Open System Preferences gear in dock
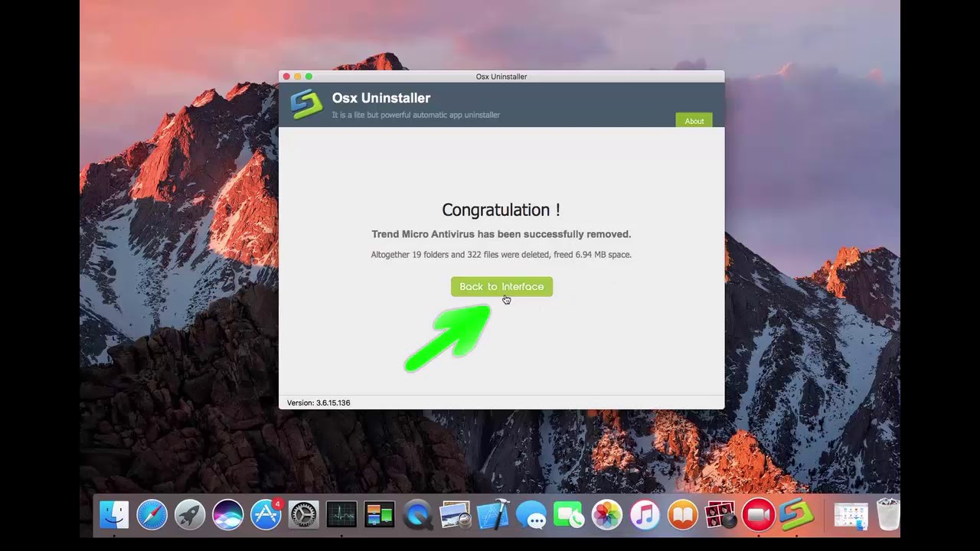The width and height of the screenshot is (980, 551). pos(303,515)
